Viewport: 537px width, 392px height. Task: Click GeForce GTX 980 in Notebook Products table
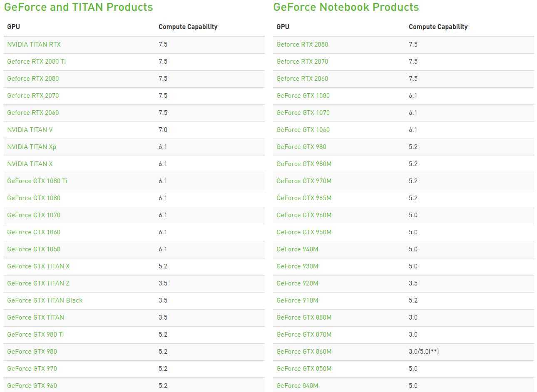point(301,147)
